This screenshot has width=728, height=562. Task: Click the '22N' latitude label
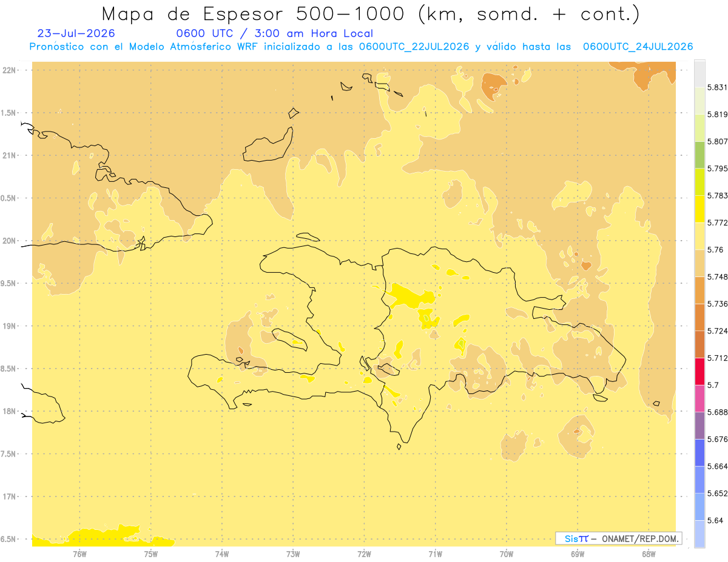click(8, 70)
